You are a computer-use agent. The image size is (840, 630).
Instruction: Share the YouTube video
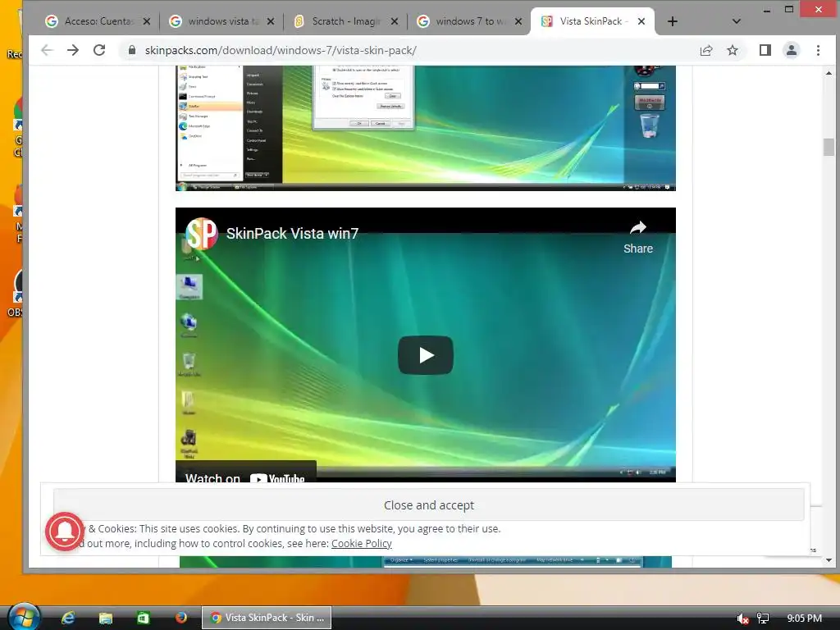(x=638, y=237)
